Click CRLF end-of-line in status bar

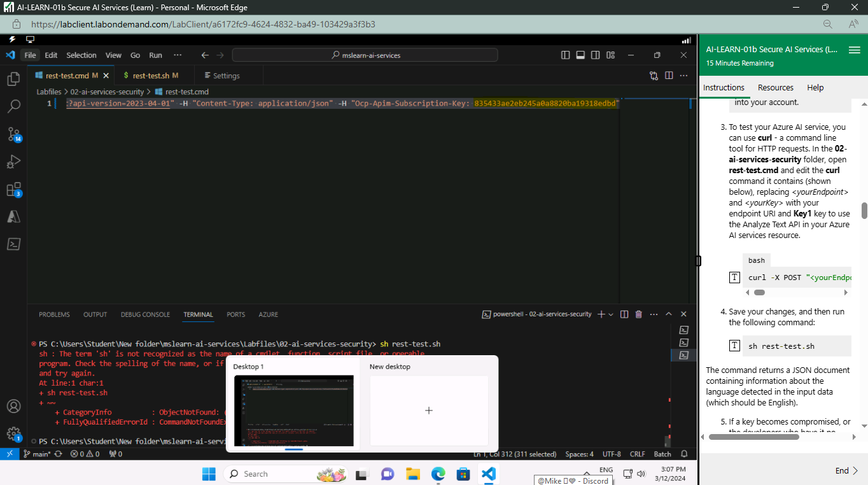tap(637, 454)
